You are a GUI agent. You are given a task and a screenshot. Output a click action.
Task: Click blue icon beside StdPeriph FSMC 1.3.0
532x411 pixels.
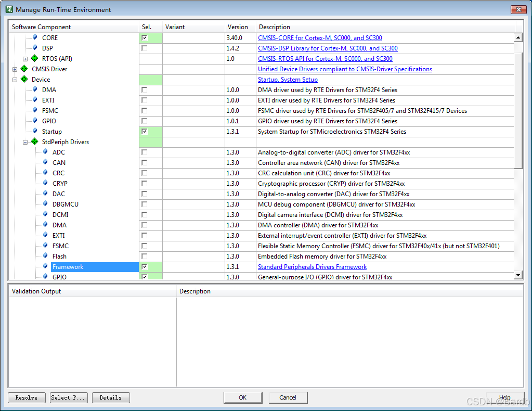pos(45,245)
